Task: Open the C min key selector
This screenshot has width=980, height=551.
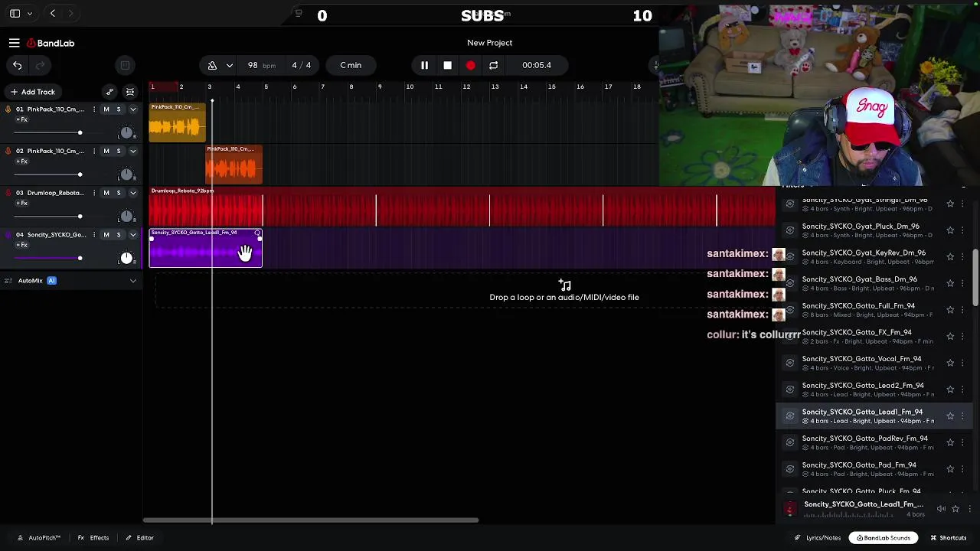Action: coord(351,65)
